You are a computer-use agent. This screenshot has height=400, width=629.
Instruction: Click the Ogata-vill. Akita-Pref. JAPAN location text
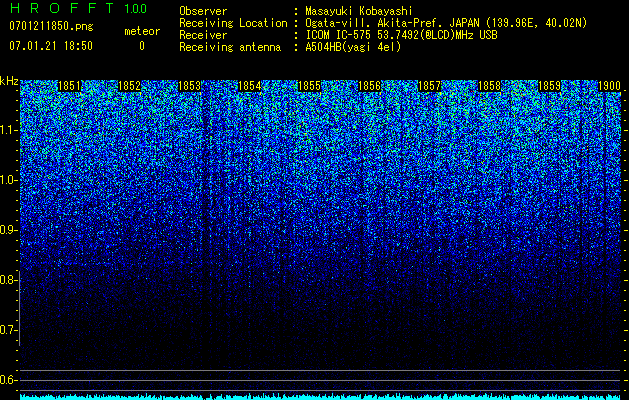click(x=446, y=23)
